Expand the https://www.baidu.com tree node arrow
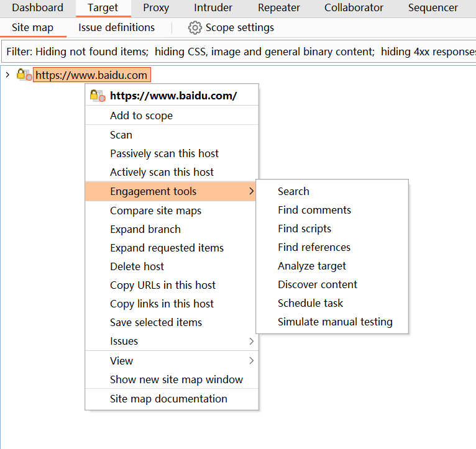Screen dimensions: 476x449 [x=7, y=75]
